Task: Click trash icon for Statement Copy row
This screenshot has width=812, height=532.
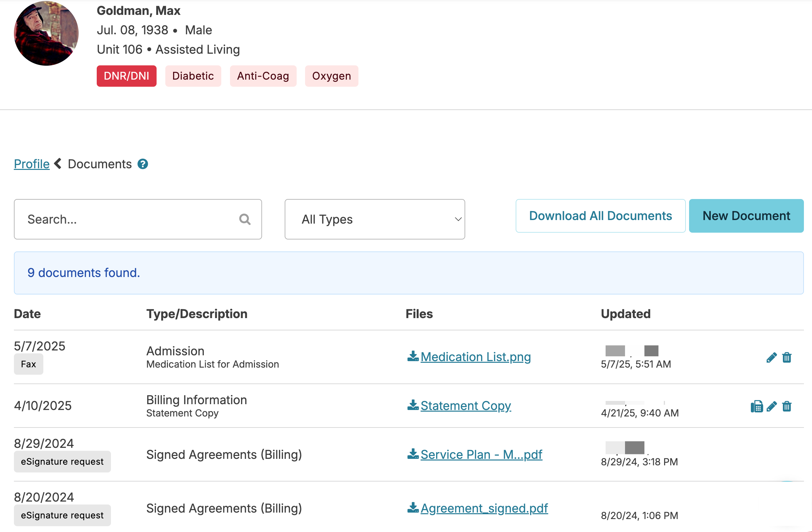Action: point(787,406)
